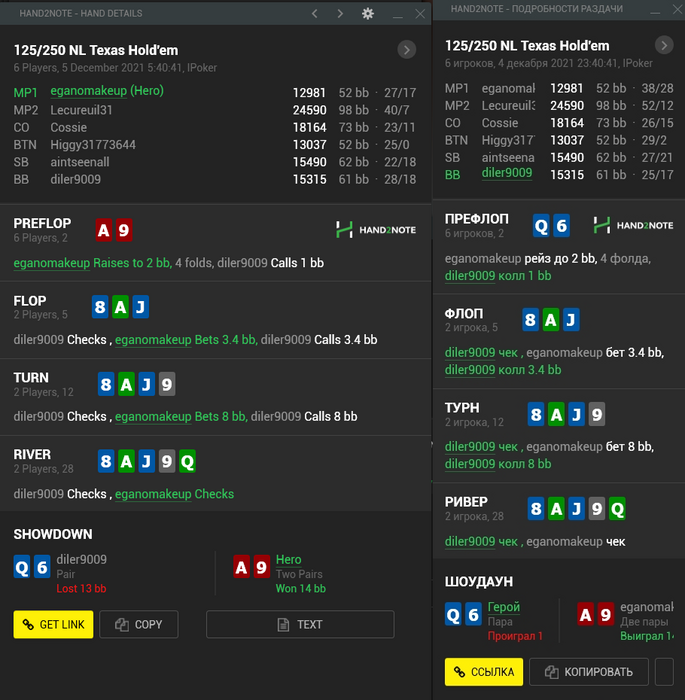Click diler9009 name in English BB row
The width and height of the screenshot is (685, 700).
[x=75, y=179]
